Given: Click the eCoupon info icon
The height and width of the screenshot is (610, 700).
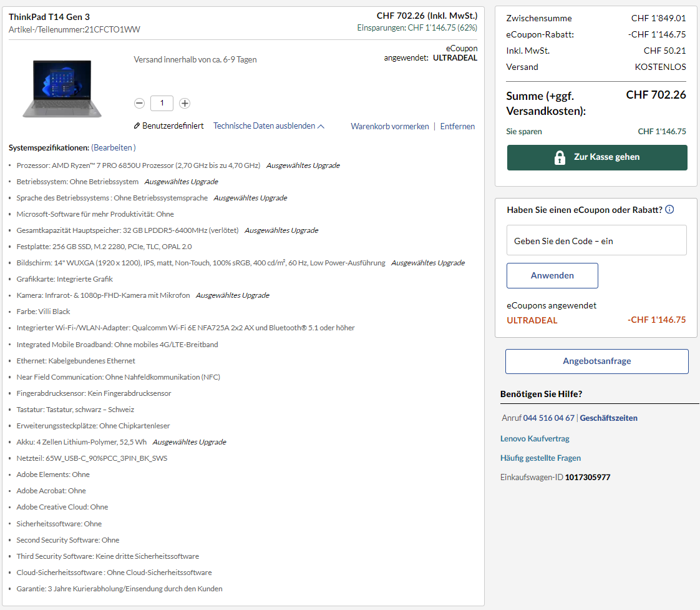Looking at the screenshot, I should [x=669, y=210].
